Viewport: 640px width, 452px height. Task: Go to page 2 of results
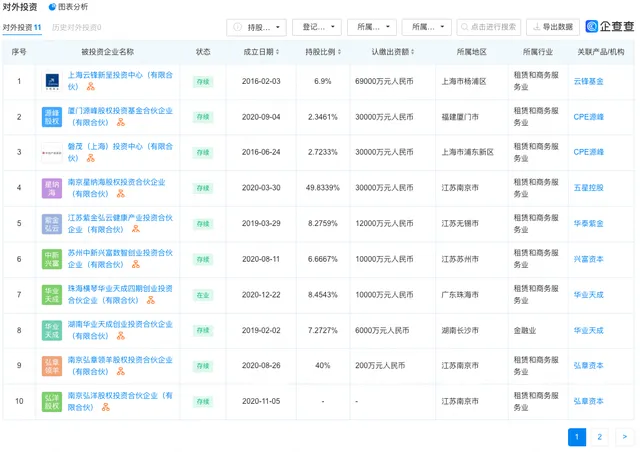(599, 436)
